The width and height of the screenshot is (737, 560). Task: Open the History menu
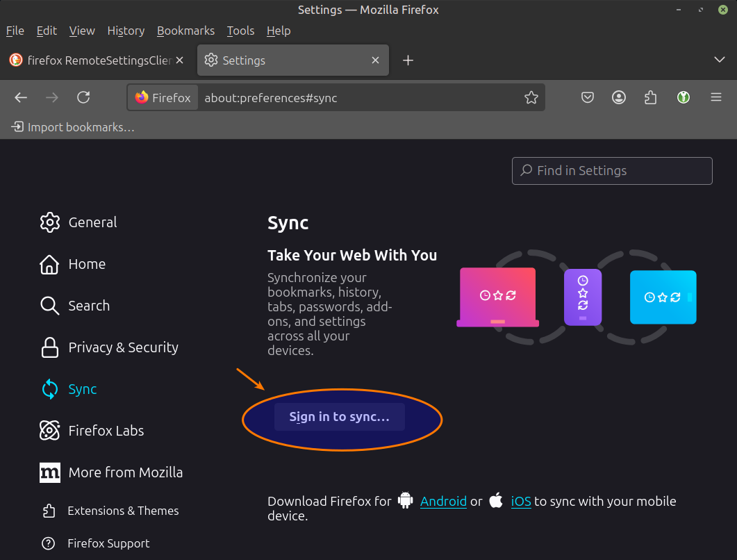(x=126, y=31)
